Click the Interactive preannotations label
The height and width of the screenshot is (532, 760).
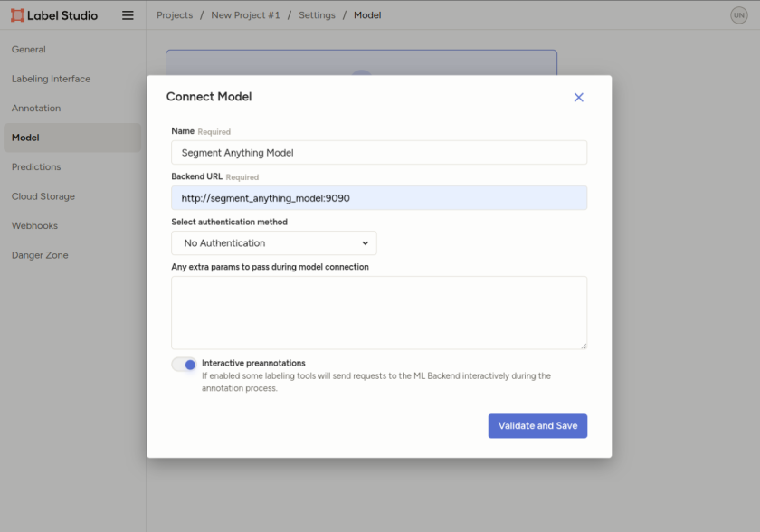click(253, 364)
